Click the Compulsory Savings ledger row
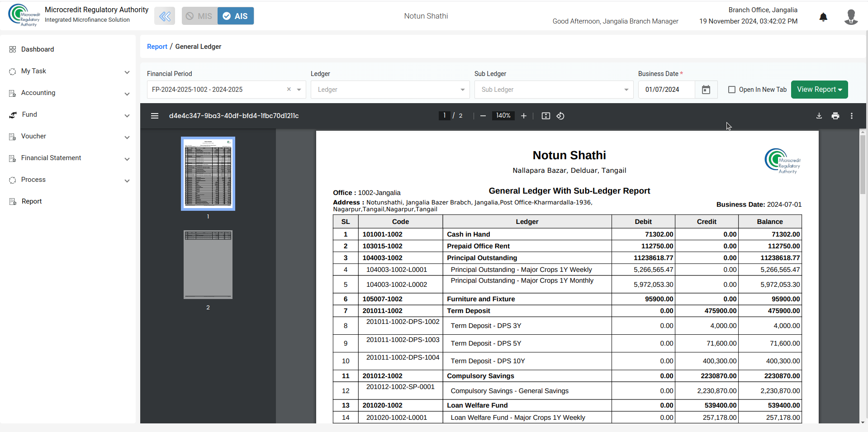 (x=567, y=376)
